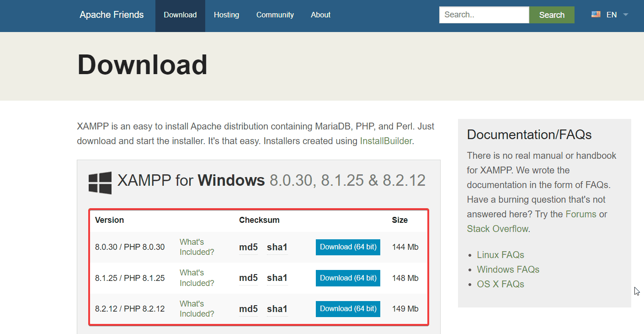644x334 pixels.
Task: Click the US flag language icon
Action: tap(596, 14)
